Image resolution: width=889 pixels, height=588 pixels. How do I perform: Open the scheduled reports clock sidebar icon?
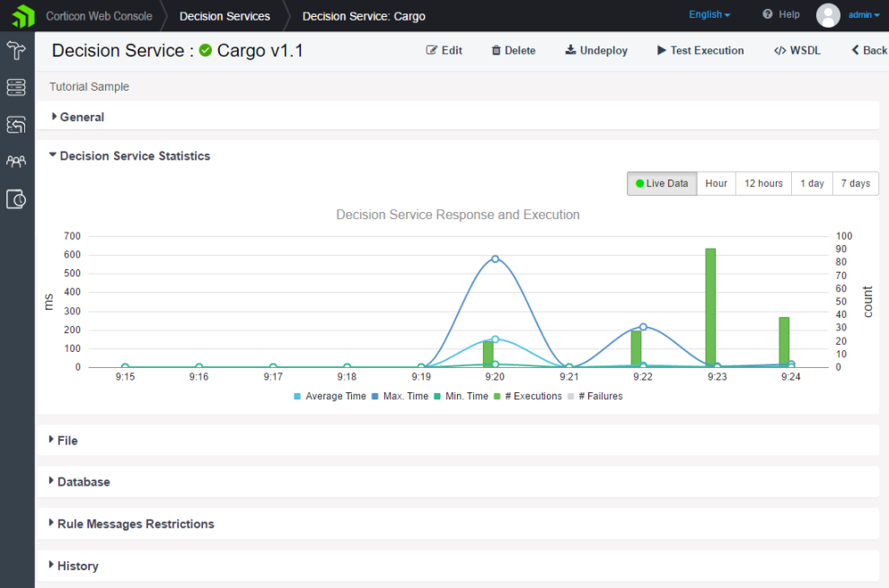point(16,199)
